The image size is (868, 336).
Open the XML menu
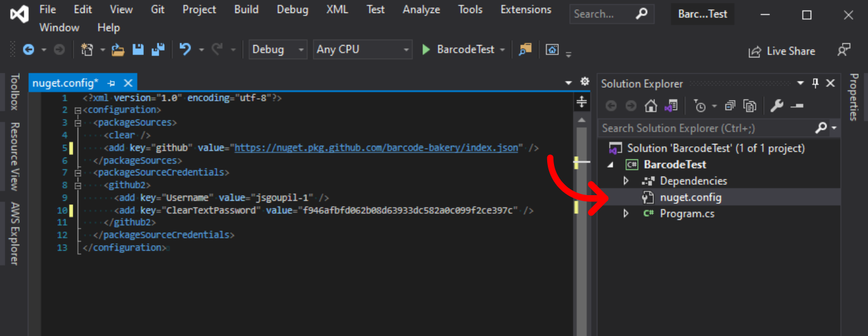pyautogui.click(x=337, y=9)
